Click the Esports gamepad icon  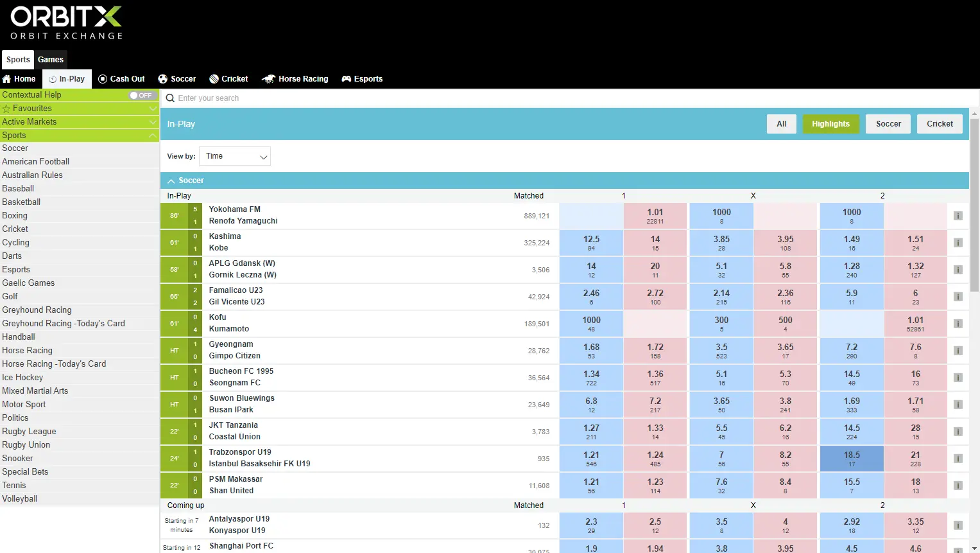tap(347, 79)
